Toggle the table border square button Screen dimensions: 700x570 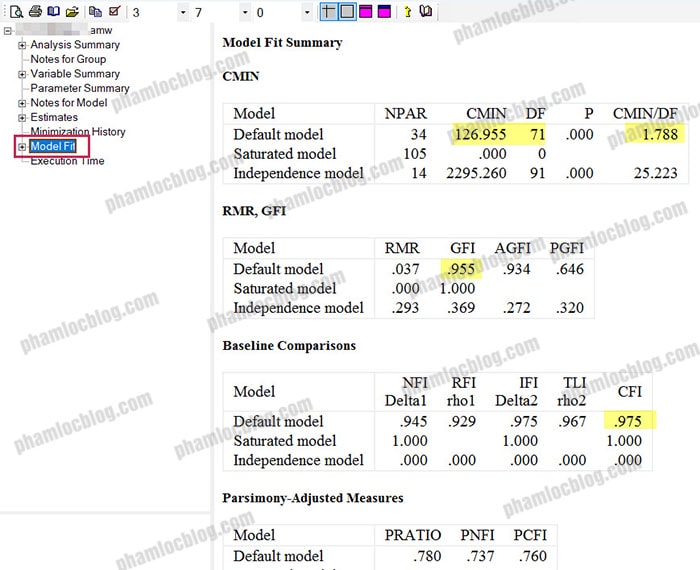tap(347, 12)
